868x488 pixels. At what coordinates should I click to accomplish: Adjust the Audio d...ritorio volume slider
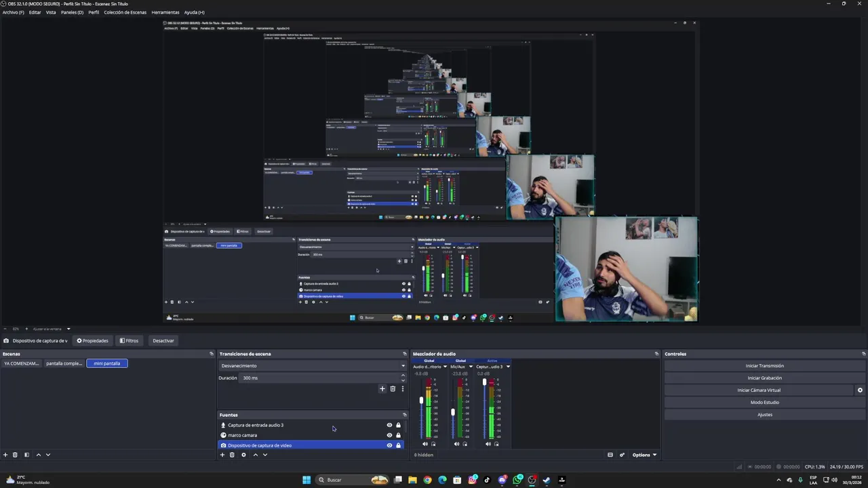(x=422, y=401)
